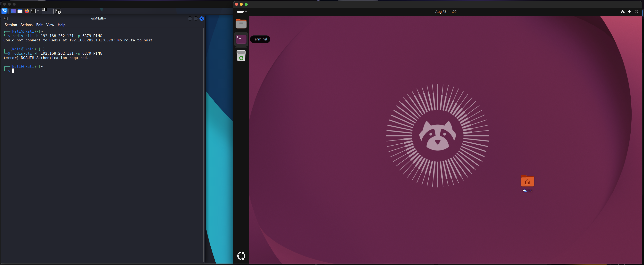Launch Terminal from the Ubuntu dock
The width and height of the screenshot is (644, 265).
point(241,39)
